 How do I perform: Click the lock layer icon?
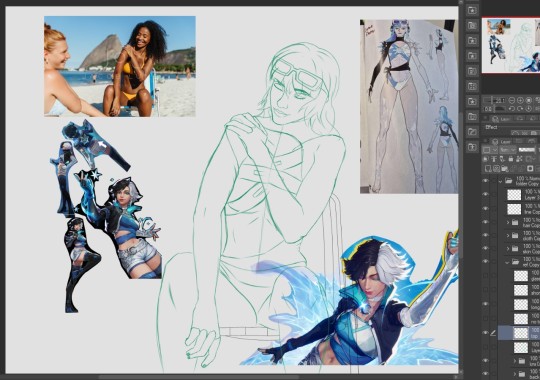(x=511, y=159)
